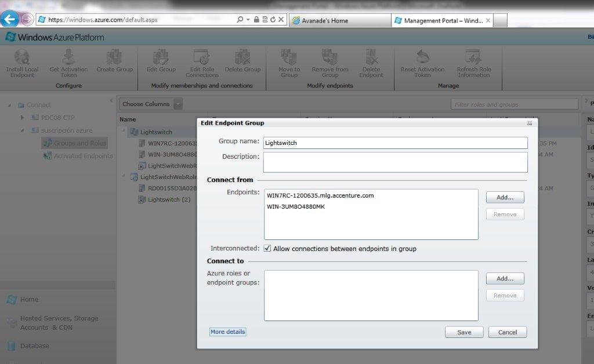594x364 pixels.
Task: Switch to the Avanade's Home tab
Action: 340,20
